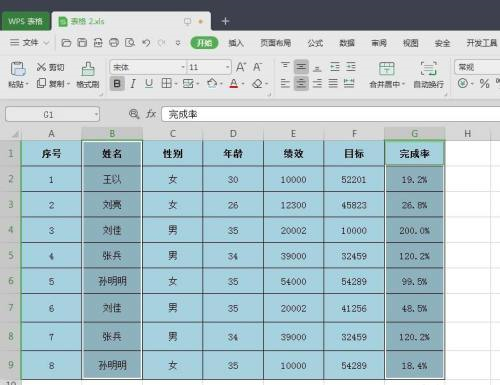Switch to the Data tab
500x385 pixels.
pyautogui.click(x=347, y=43)
